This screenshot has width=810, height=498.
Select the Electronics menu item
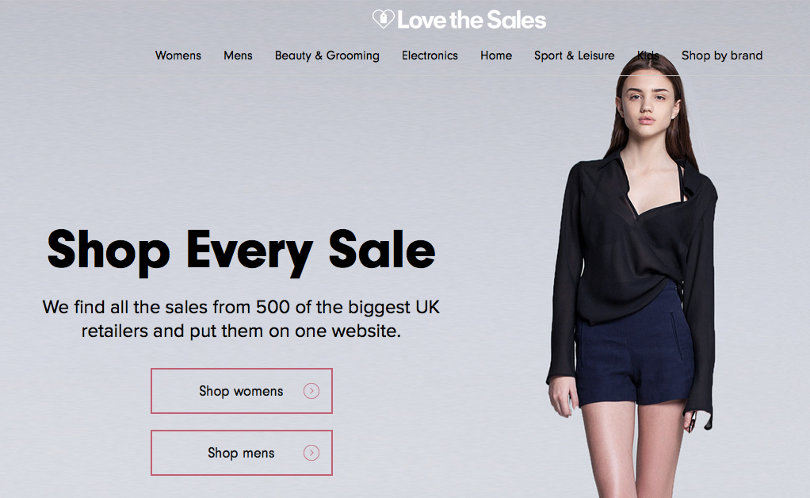point(430,55)
